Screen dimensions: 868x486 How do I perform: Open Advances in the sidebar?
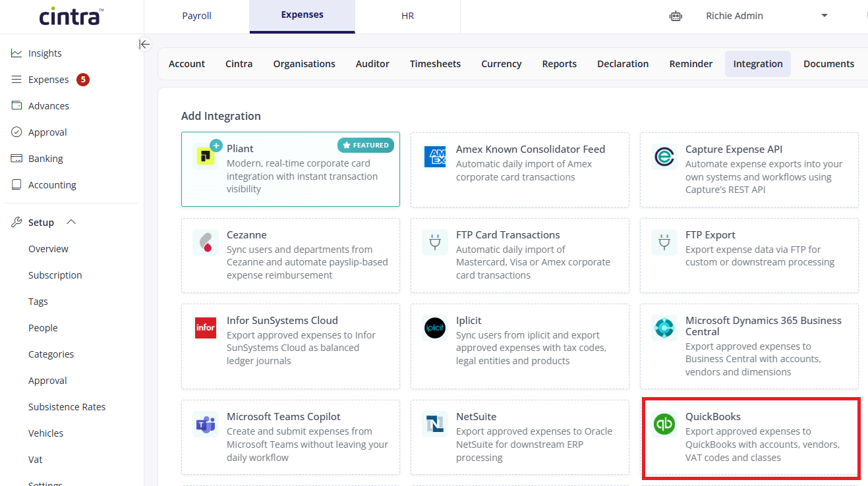point(48,106)
